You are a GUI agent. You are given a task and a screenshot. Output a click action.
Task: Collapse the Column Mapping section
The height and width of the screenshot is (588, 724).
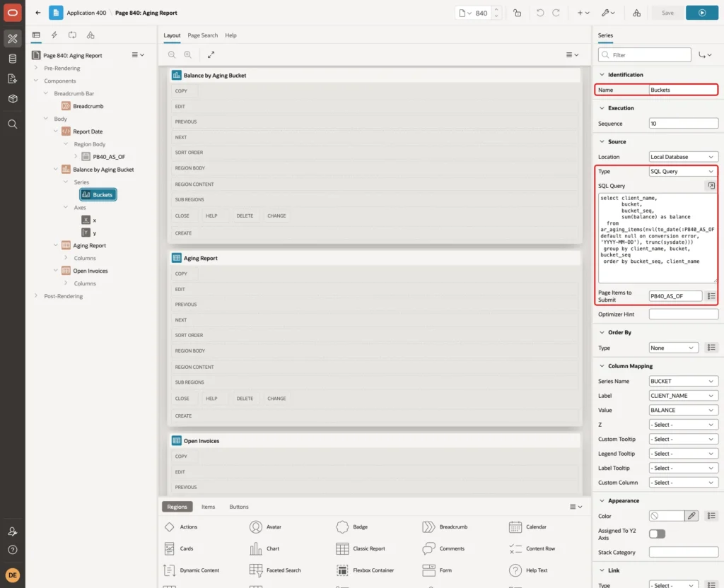(602, 366)
